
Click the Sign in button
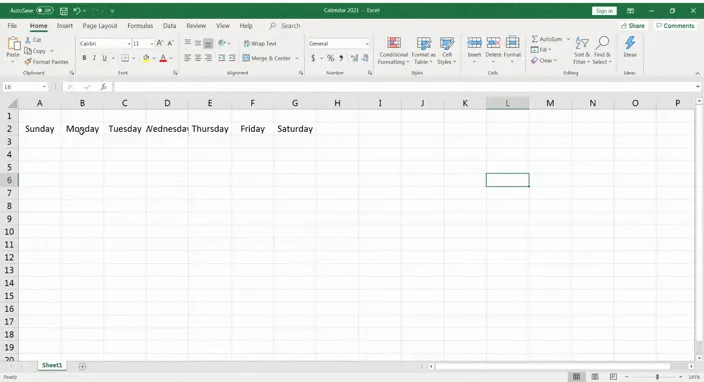[604, 11]
